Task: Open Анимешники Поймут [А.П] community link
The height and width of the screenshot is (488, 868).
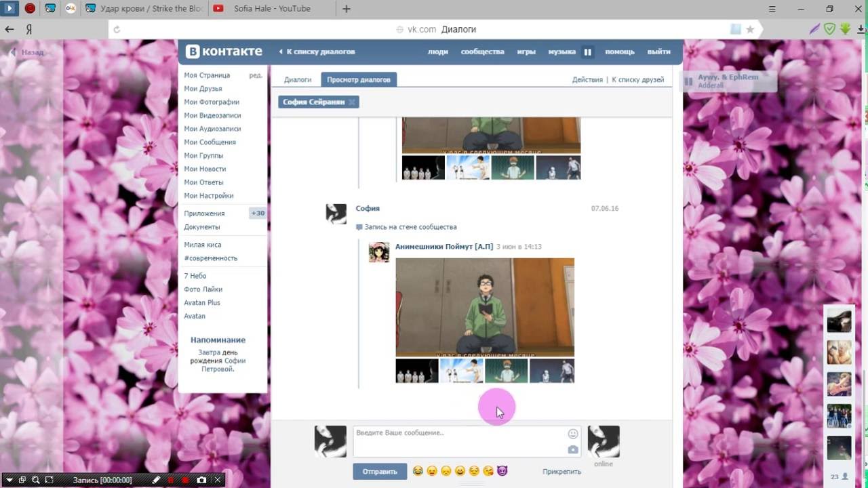Action: tap(443, 247)
